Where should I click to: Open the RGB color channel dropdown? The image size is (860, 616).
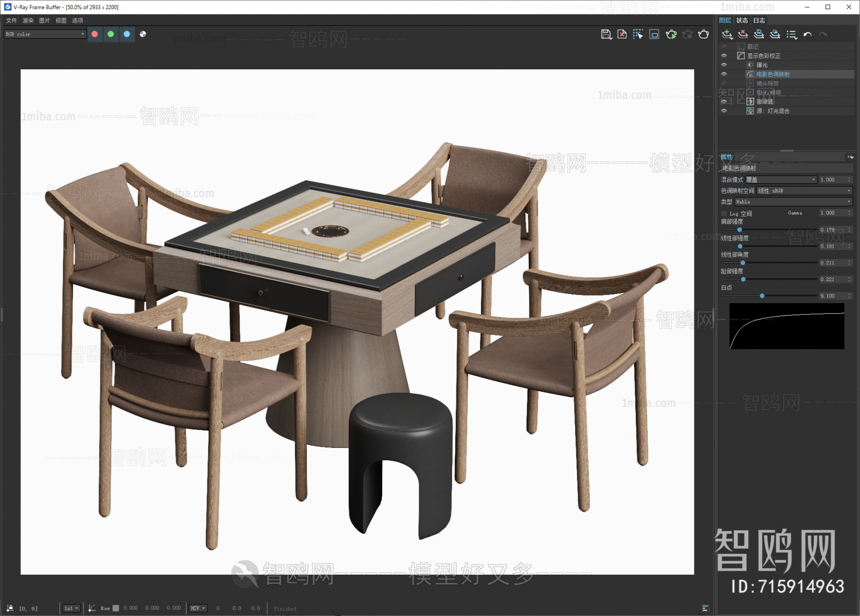point(45,34)
